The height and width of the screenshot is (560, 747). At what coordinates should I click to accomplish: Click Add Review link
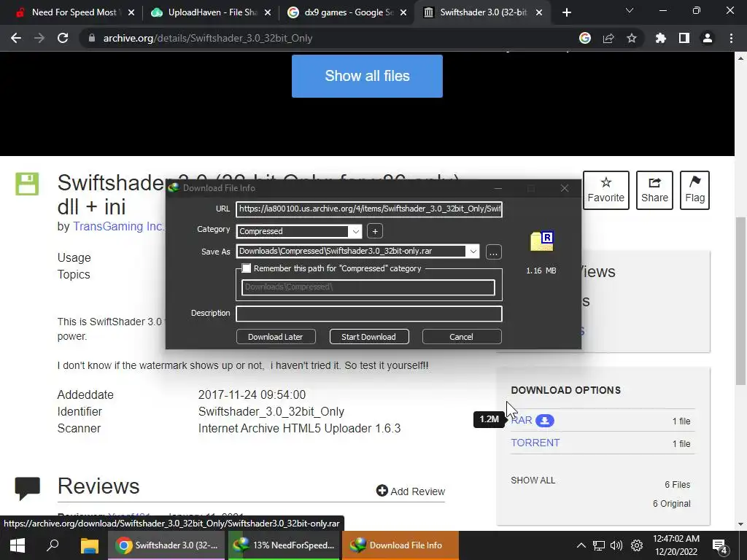(x=411, y=491)
